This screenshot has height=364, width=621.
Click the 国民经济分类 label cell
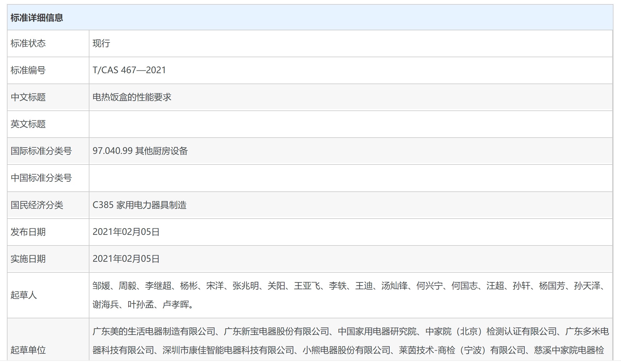pyautogui.click(x=37, y=205)
